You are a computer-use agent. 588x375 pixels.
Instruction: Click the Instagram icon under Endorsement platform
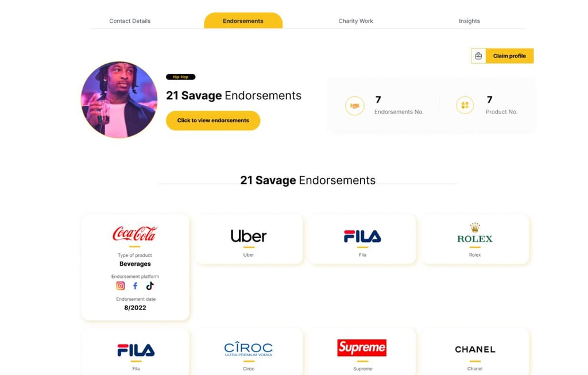pos(121,286)
